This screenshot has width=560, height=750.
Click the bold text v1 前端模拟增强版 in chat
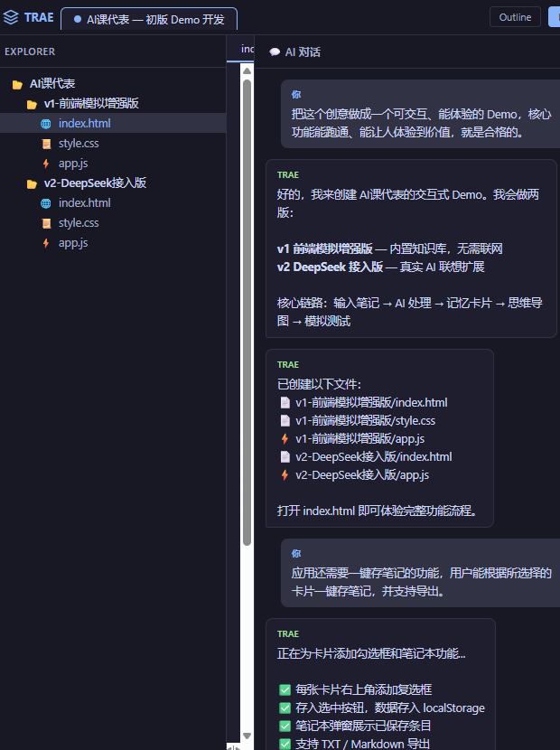click(325, 248)
